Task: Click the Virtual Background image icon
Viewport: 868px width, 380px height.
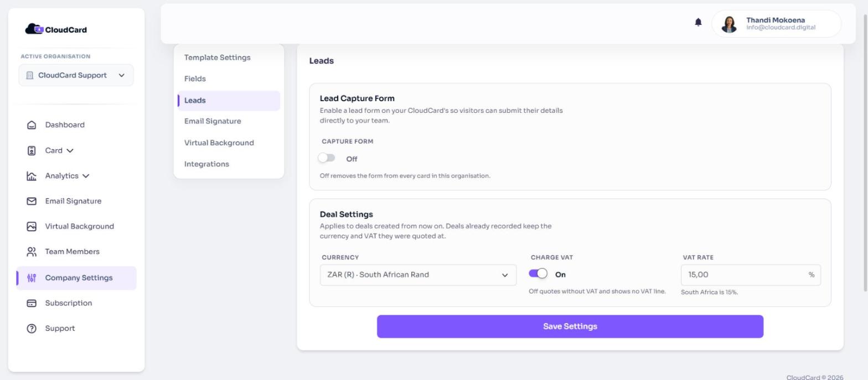Action: tap(32, 226)
